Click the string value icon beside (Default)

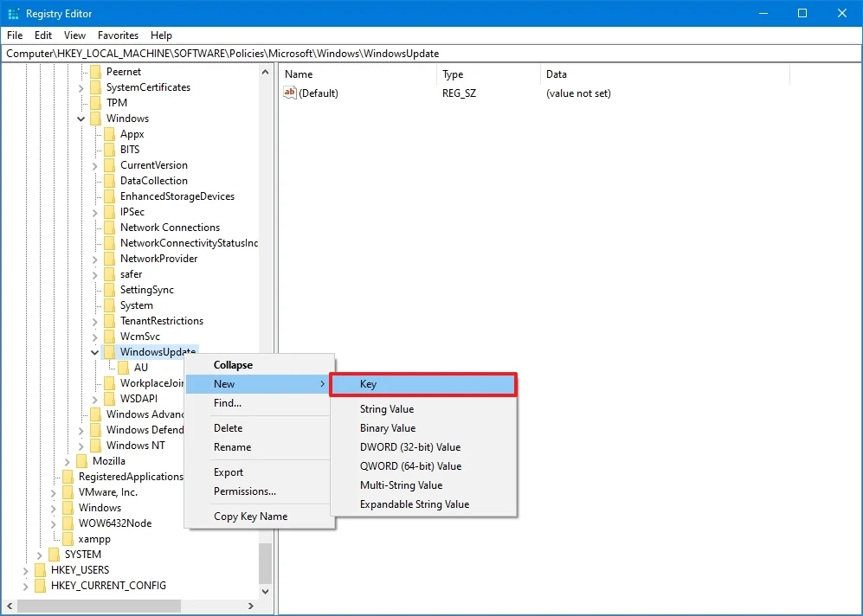pos(289,93)
